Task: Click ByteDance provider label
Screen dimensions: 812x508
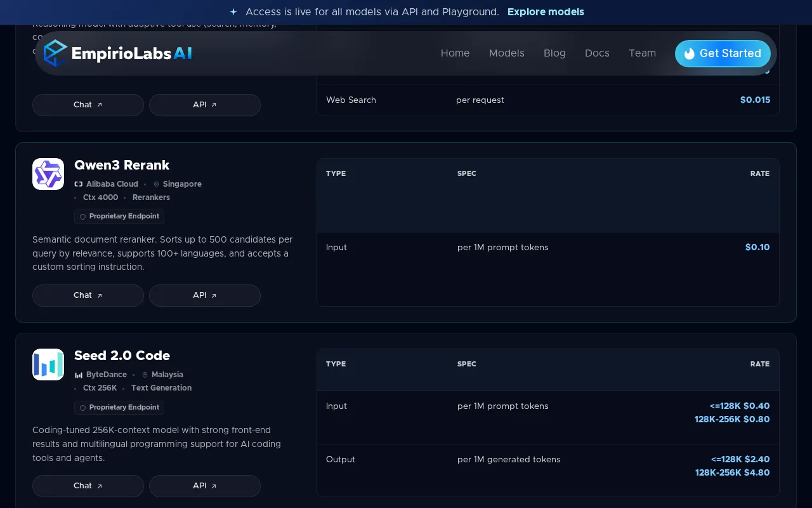Action: (x=107, y=375)
